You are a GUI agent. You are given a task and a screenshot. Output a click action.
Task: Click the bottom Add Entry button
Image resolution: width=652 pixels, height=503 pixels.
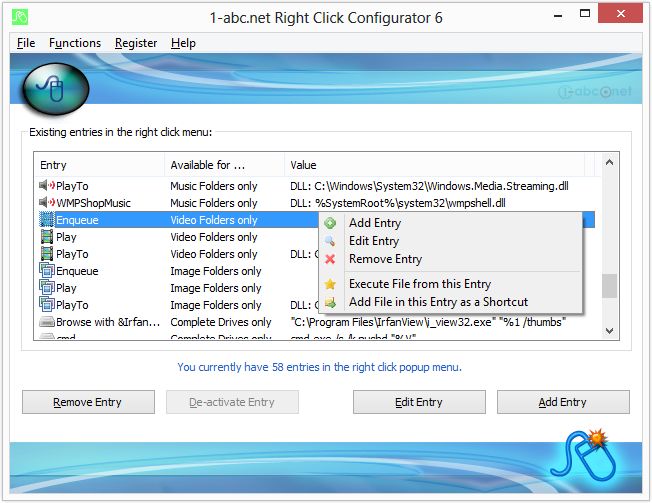click(x=563, y=402)
